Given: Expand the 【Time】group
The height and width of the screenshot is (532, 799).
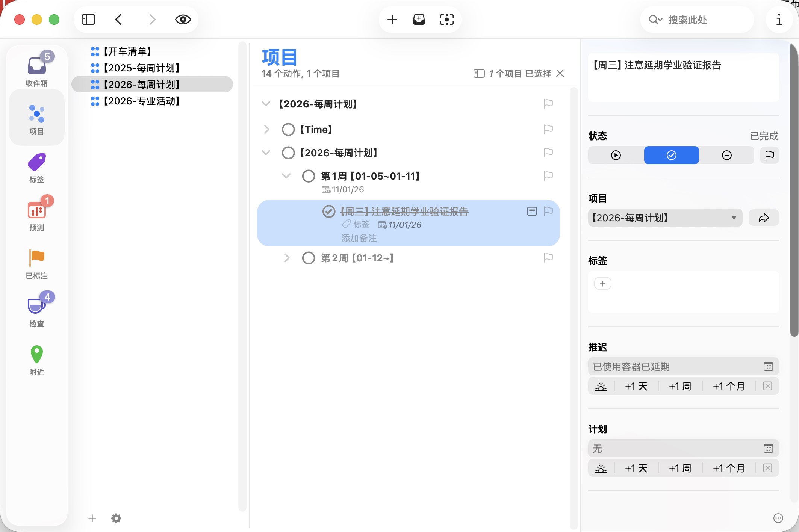Looking at the screenshot, I should [x=266, y=129].
